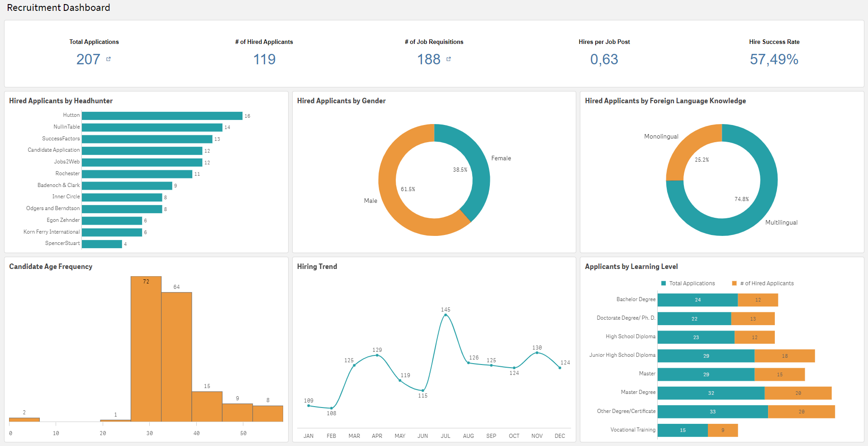This screenshot has width=868, height=446.
Task: Select the Inner Circle headhunter bar
Action: (x=122, y=197)
